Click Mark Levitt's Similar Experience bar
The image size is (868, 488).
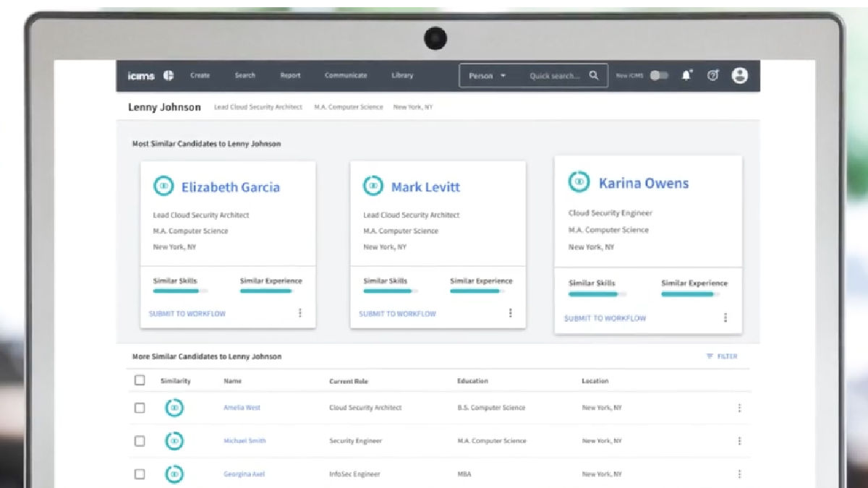[477, 291]
